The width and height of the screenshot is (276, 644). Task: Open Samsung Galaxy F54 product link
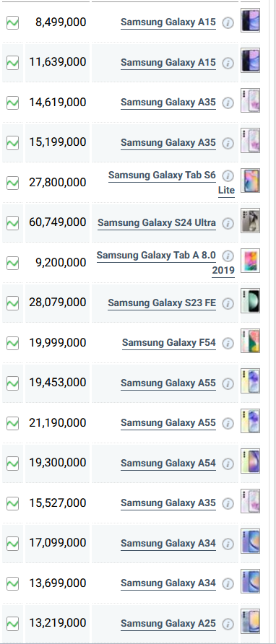(169, 343)
